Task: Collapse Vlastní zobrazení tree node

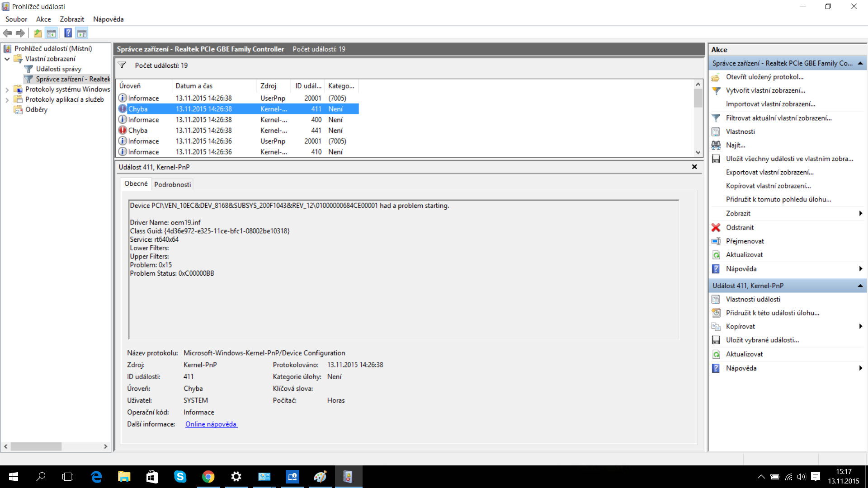Action: pyautogui.click(x=7, y=59)
